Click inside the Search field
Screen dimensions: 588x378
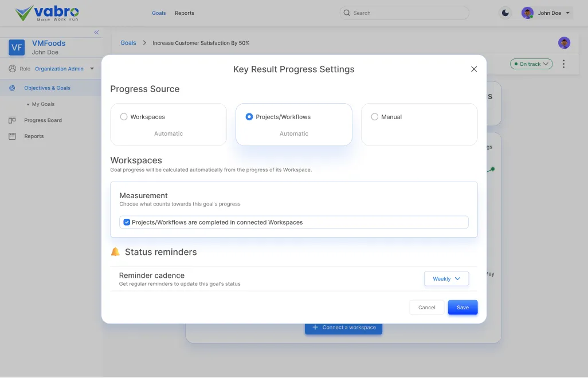coord(404,12)
